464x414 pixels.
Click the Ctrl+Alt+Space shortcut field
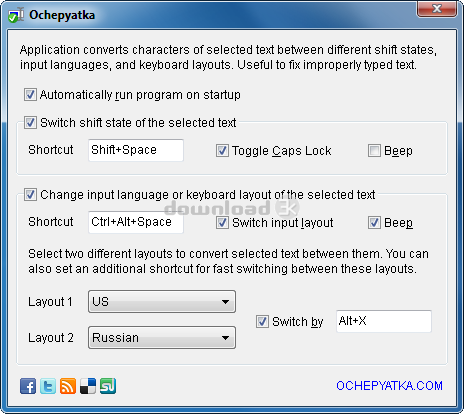tap(136, 222)
